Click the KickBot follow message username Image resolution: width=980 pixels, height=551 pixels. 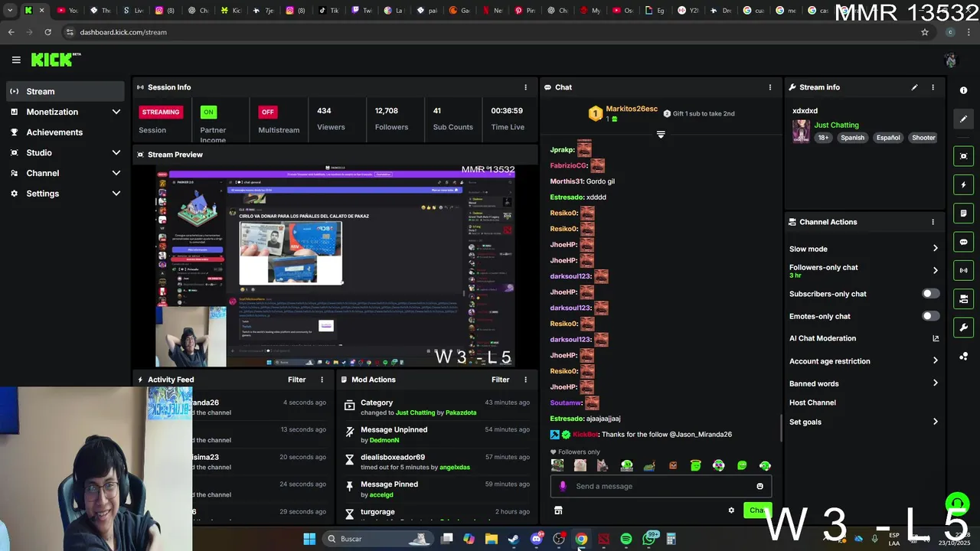pos(586,435)
